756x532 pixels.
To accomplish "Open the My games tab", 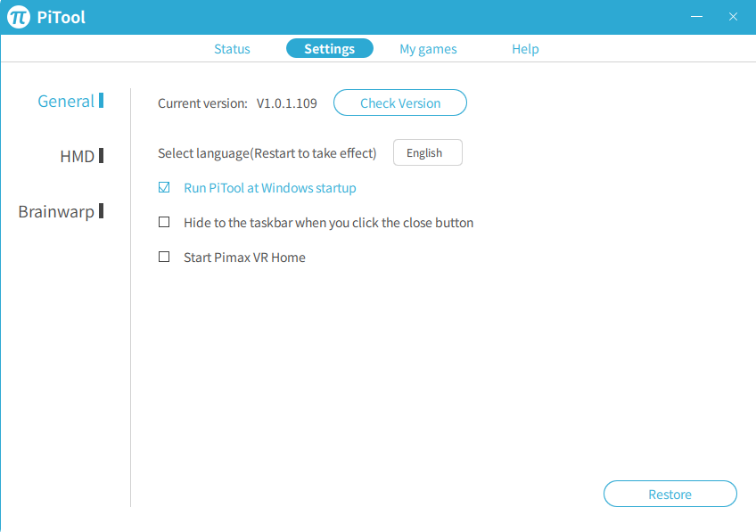I will point(428,49).
